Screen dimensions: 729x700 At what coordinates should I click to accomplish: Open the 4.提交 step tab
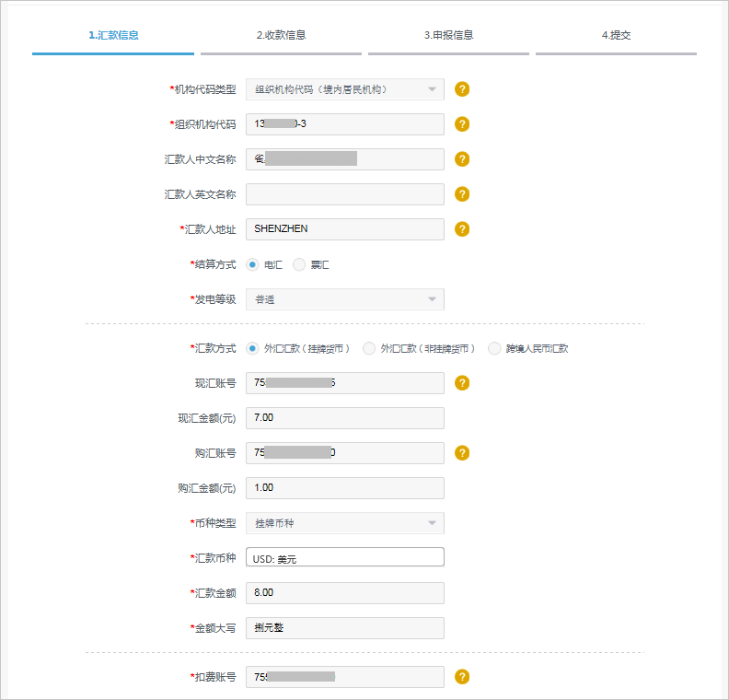coord(616,36)
